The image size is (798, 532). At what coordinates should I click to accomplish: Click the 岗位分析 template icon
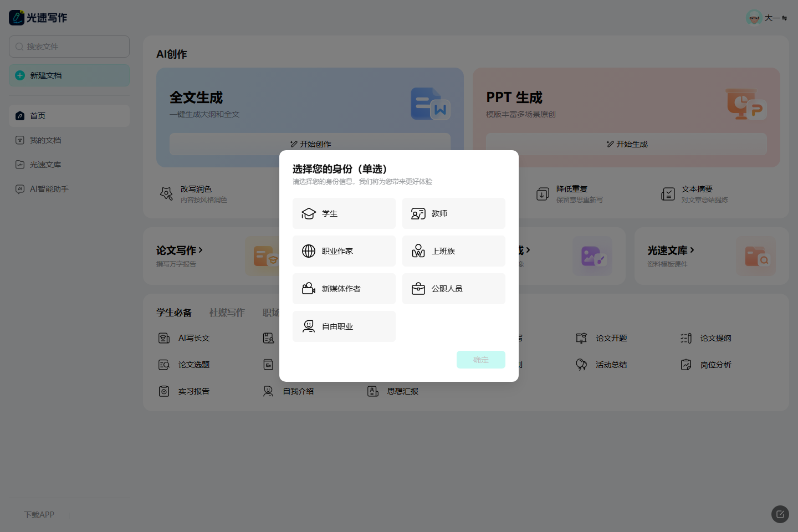[x=686, y=365]
